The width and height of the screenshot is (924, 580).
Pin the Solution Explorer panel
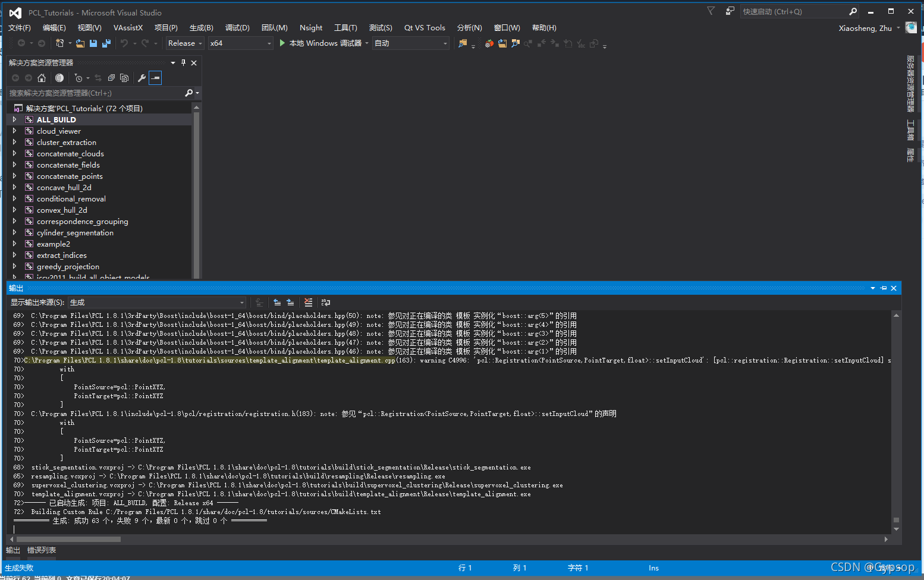tap(183, 62)
